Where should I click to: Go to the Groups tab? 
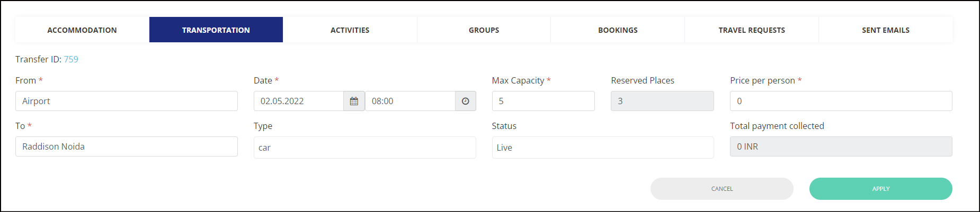[x=484, y=30]
